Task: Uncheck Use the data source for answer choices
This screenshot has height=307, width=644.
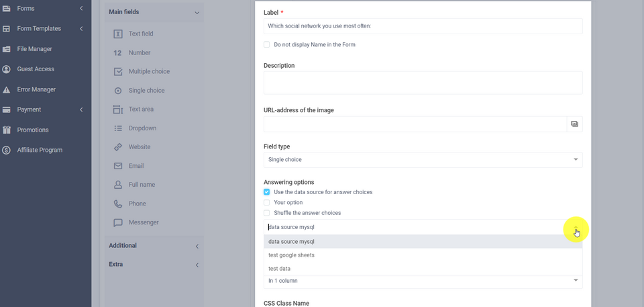Action: pos(267,192)
